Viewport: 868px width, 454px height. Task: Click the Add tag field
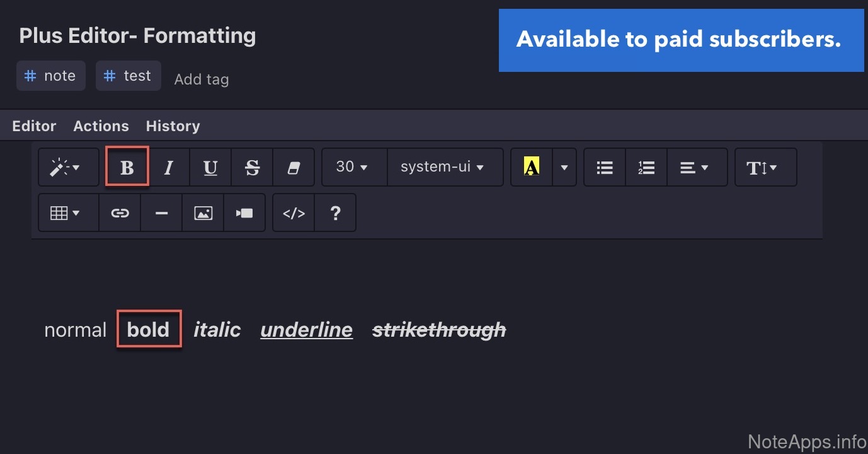(202, 79)
